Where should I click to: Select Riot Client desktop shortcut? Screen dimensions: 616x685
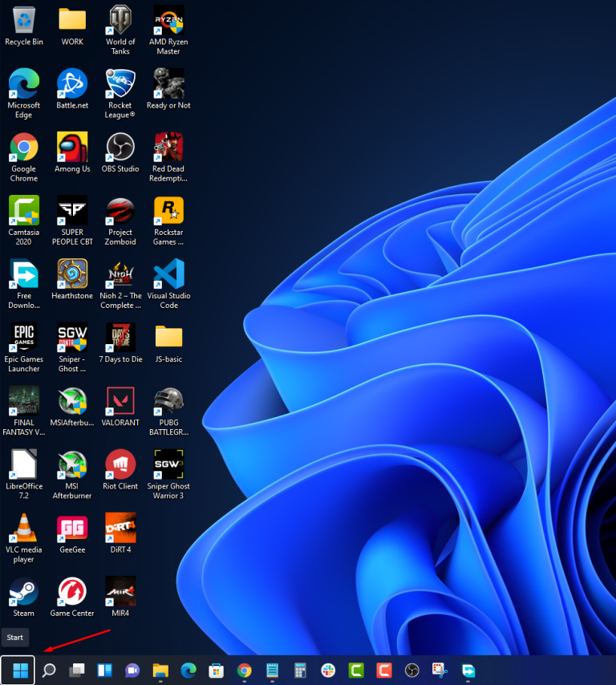[x=120, y=469]
